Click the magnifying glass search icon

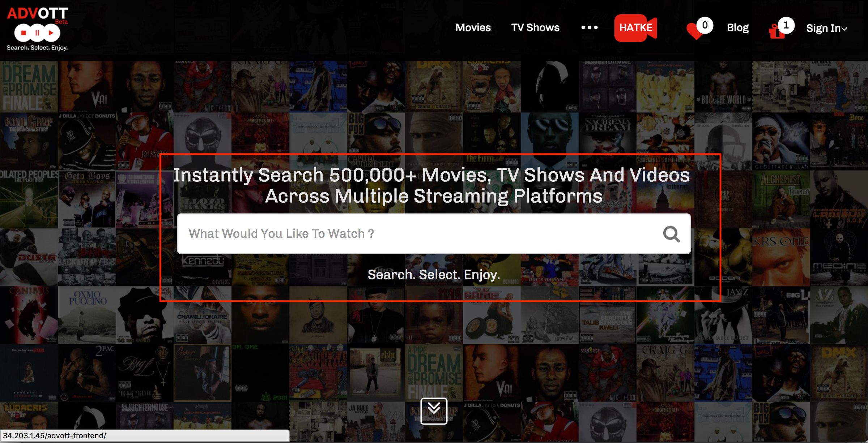click(x=671, y=234)
